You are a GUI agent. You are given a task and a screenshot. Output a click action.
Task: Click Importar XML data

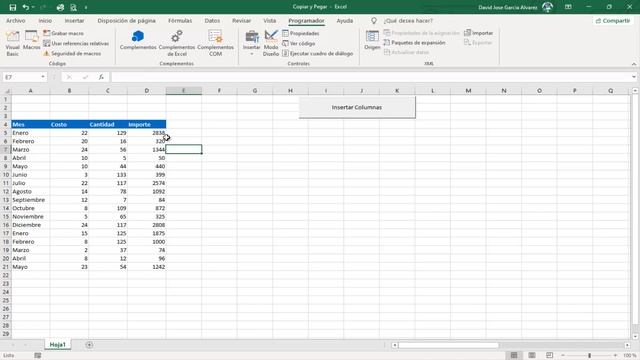(478, 33)
